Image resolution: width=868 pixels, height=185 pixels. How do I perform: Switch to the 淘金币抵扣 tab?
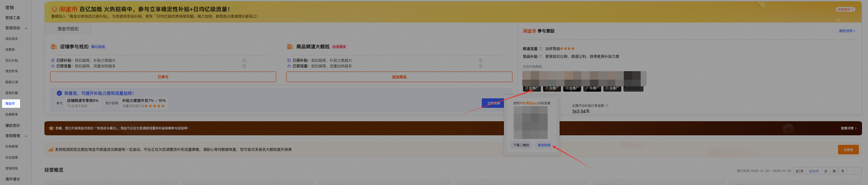68,29
